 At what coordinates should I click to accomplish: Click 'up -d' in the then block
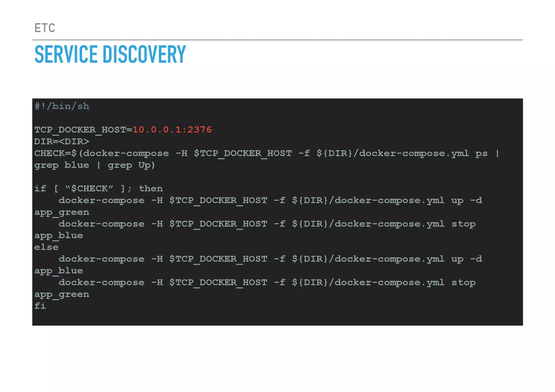pos(467,201)
